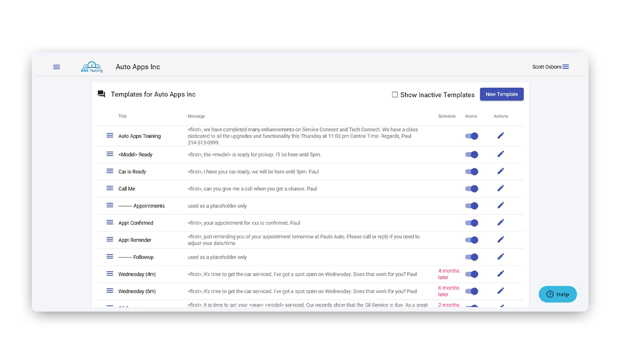Turn off the Appt Reminder template
The height and width of the screenshot is (364, 619).
click(x=471, y=240)
